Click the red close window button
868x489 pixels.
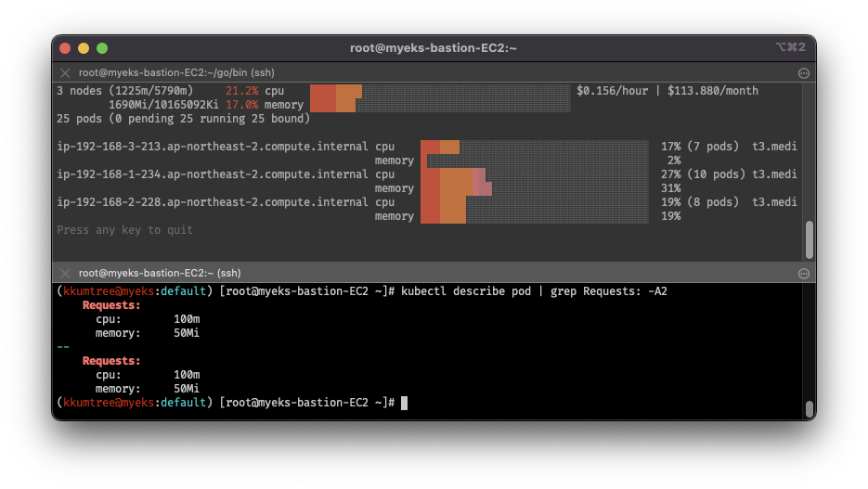[x=65, y=48]
